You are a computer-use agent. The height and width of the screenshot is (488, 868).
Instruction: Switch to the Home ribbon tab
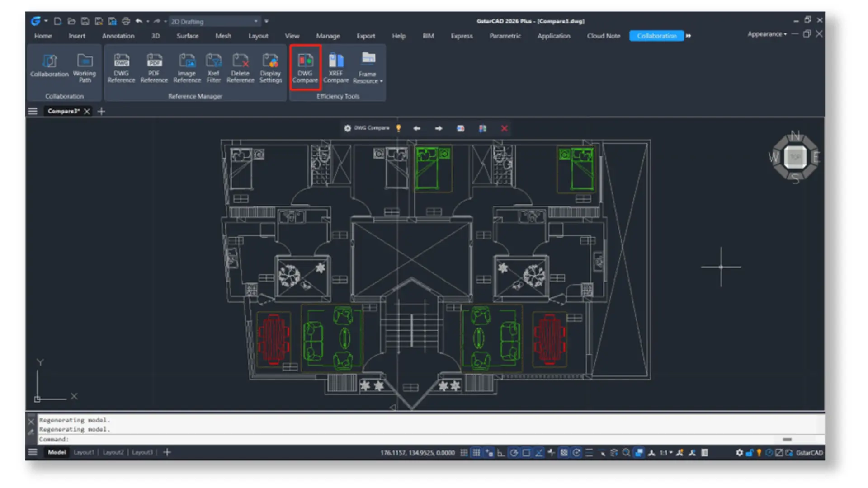point(43,36)
